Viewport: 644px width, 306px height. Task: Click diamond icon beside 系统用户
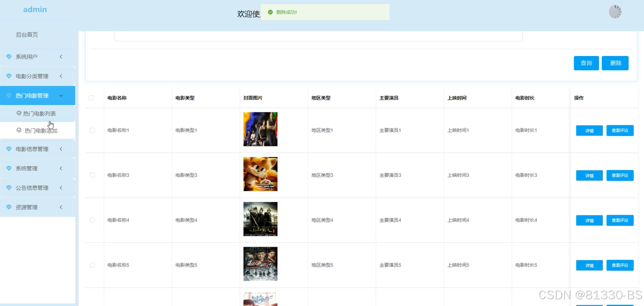tap(9, 57)
